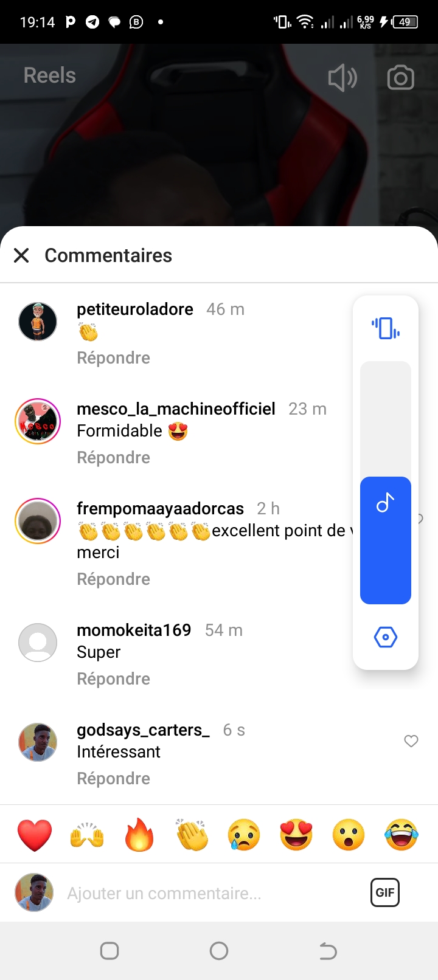Insert the clapping hands emoji reaction

tap(192, 835)
